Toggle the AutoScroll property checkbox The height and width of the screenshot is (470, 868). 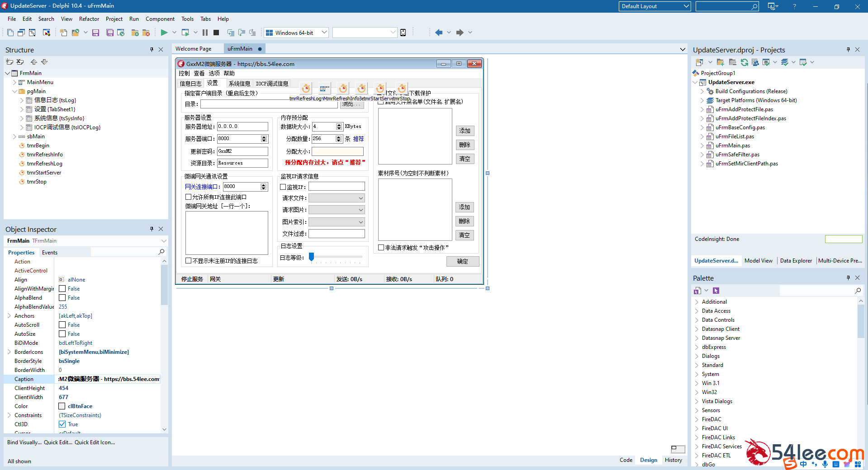coord(62,325)
